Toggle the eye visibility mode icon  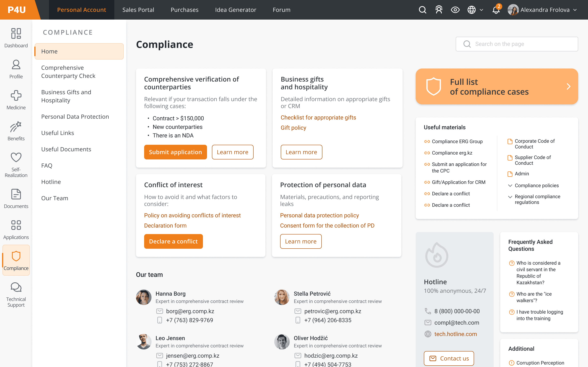455,10
